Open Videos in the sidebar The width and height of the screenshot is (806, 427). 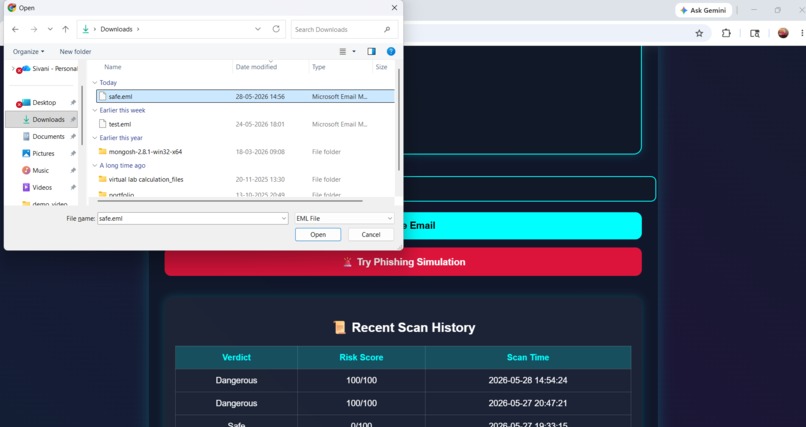pos(42,188)
